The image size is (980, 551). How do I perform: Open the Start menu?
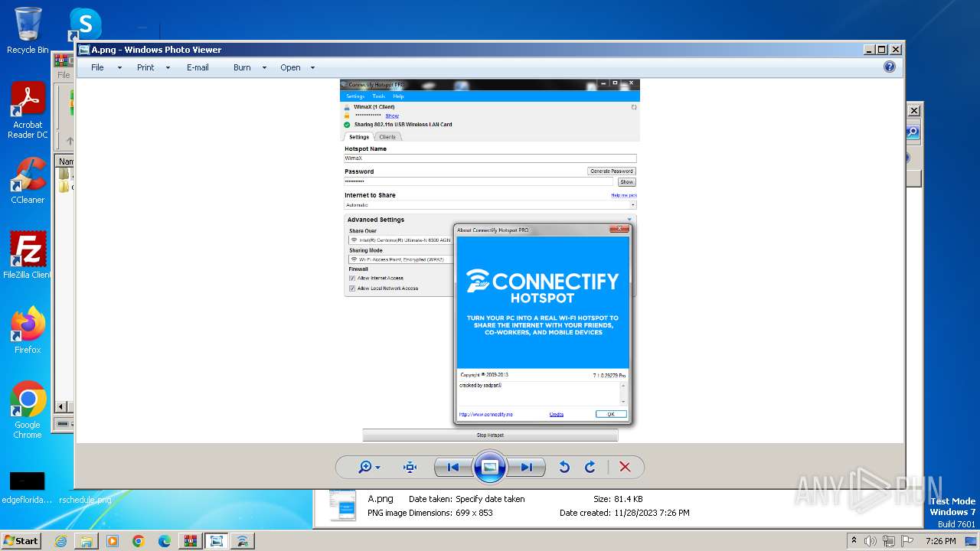click(21, 540)
